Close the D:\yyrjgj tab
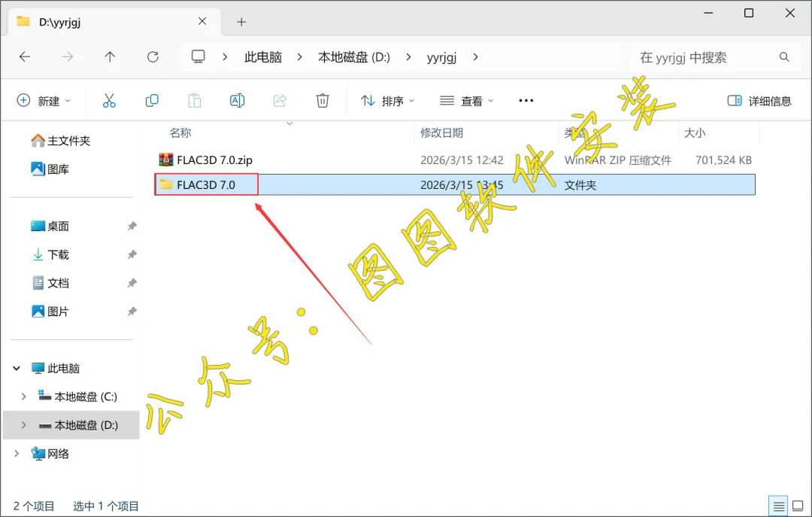 [202, 21]
